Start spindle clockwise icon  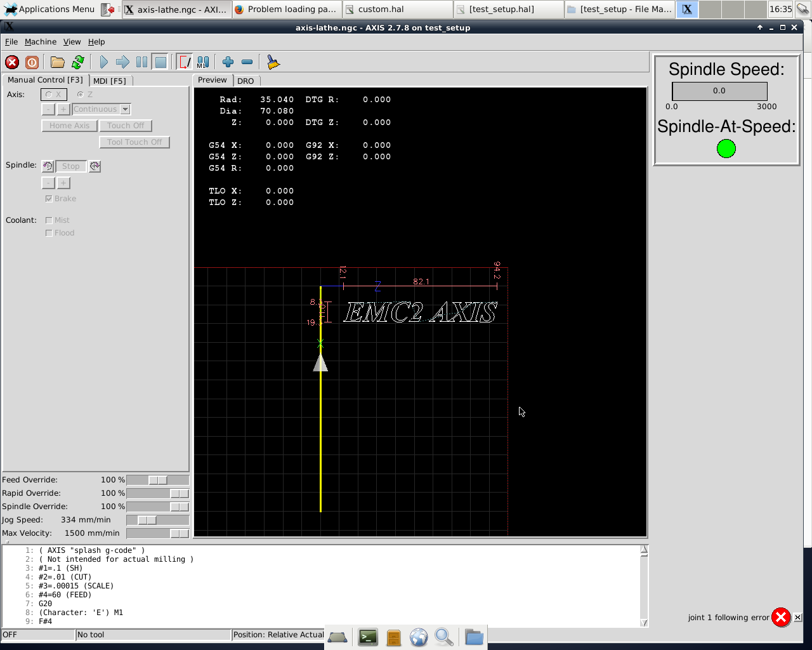pos(95,166)
